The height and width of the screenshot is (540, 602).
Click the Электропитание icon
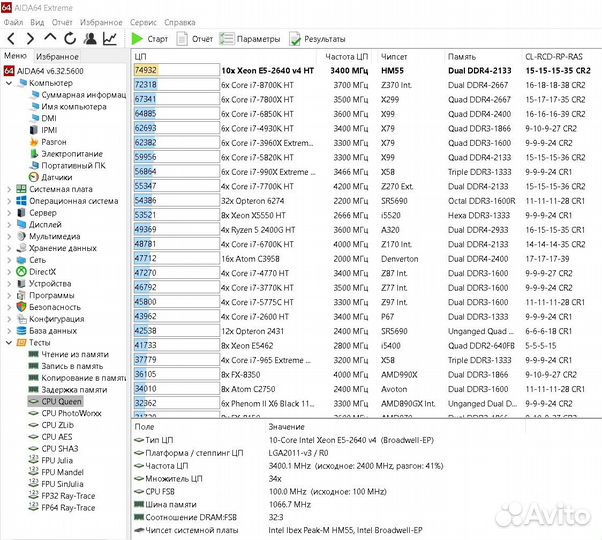pos(35,154)
